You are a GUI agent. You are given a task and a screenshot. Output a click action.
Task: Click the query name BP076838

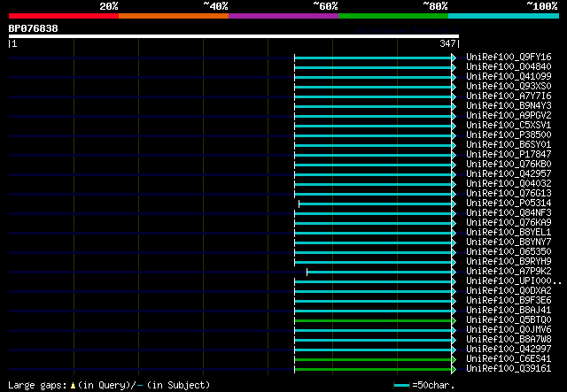[34, 28]
